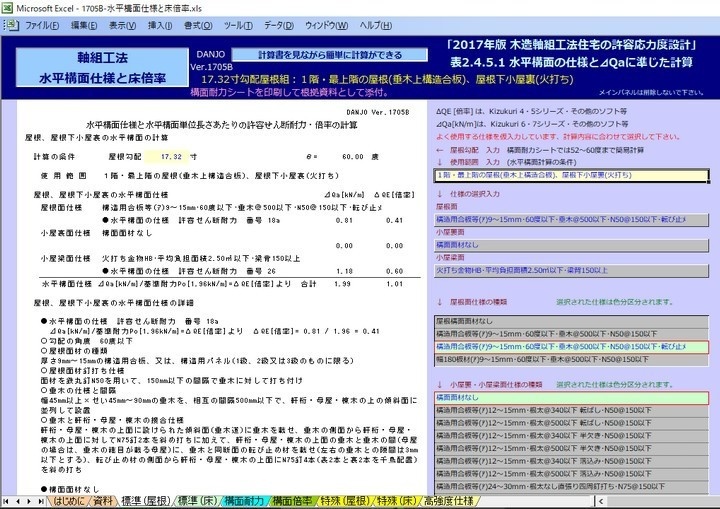Open the 特殊(屋根) sheet tab
The image size is (720, 509).
click(x=344, y=501)
